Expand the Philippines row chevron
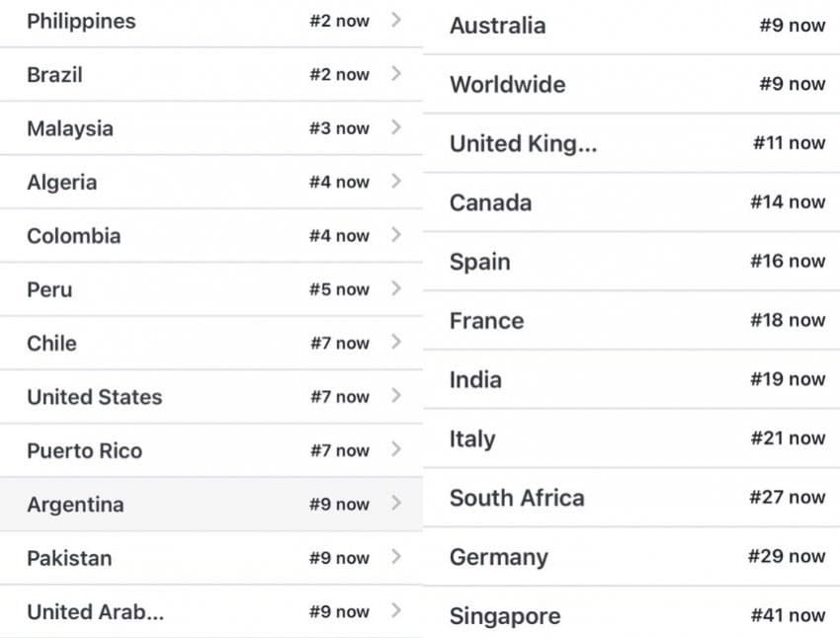This screenshot has height=638, width=840. (x=396, y=20)
